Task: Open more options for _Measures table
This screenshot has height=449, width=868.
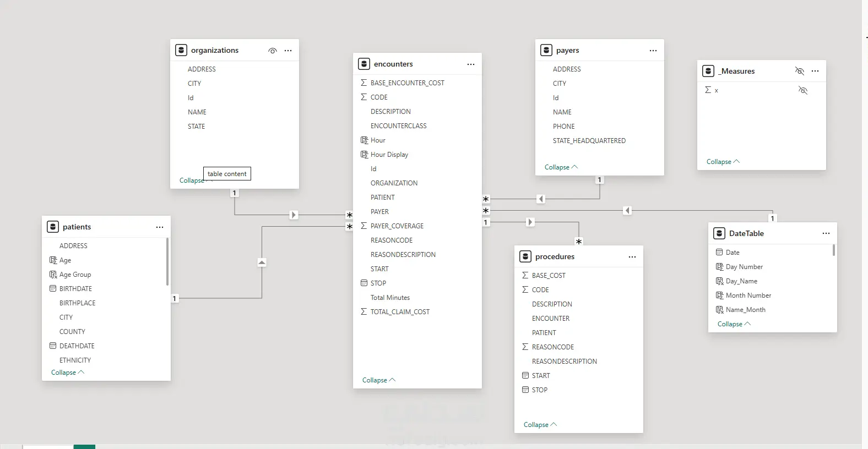Action: [x=815, y=71]
